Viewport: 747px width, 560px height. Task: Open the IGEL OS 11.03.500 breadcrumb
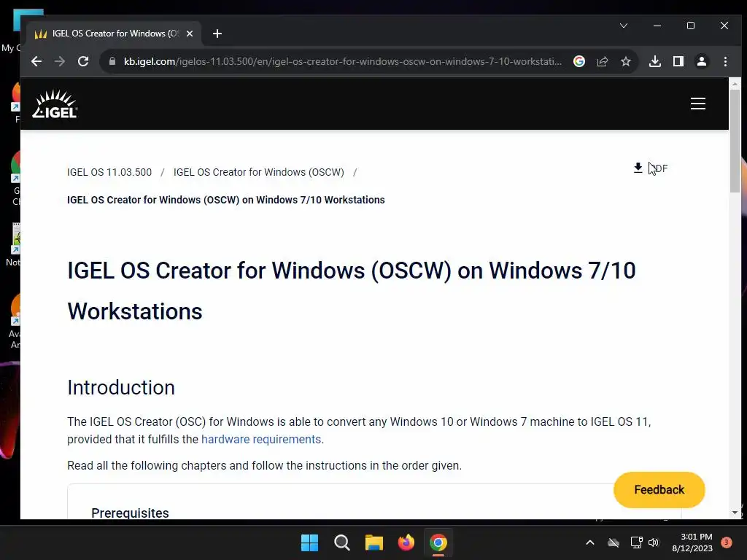(109, 172)
